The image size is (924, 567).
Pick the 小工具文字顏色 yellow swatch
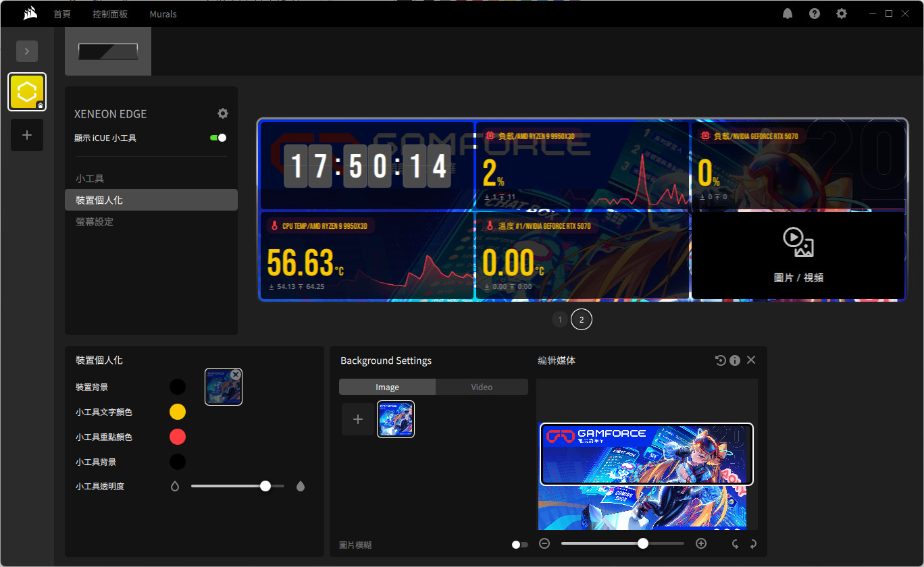178,412
